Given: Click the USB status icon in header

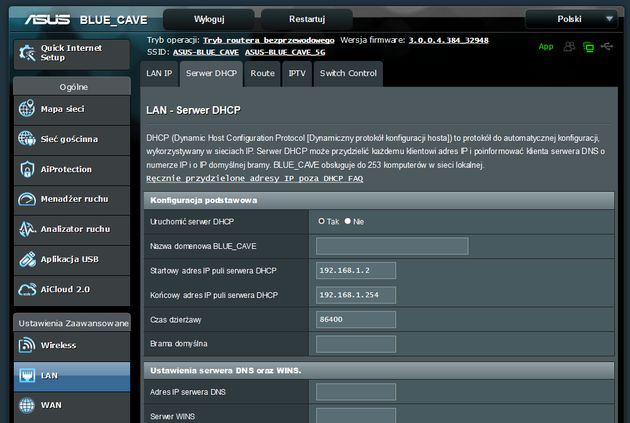Looking at the screenshot, I should (x=607, y=47).
